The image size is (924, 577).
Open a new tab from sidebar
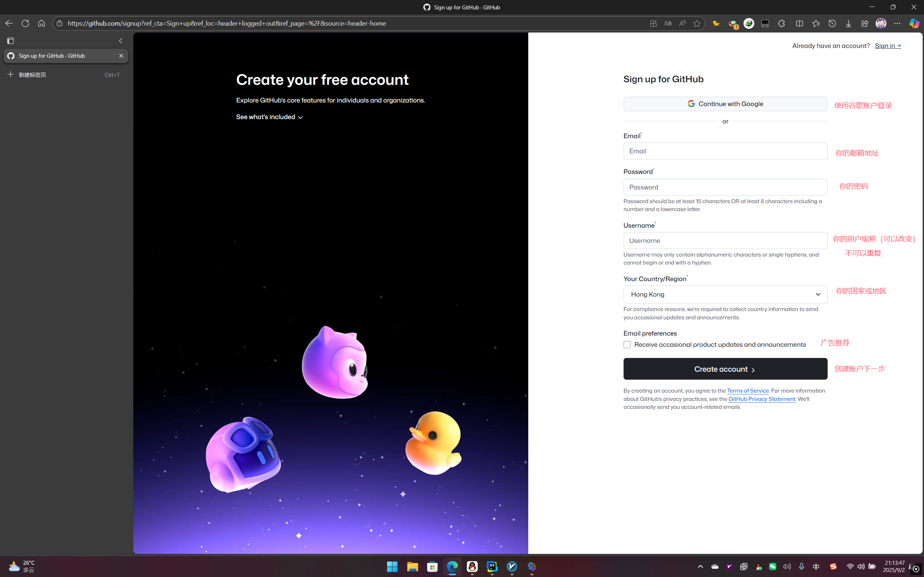pos(66,75)
